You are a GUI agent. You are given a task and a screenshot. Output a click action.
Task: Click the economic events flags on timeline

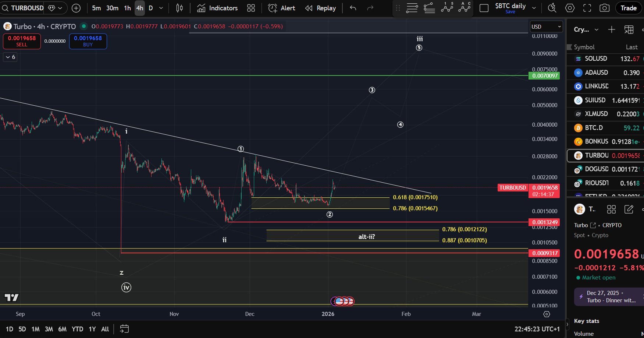pyautogui.click(x=342, y=302)
